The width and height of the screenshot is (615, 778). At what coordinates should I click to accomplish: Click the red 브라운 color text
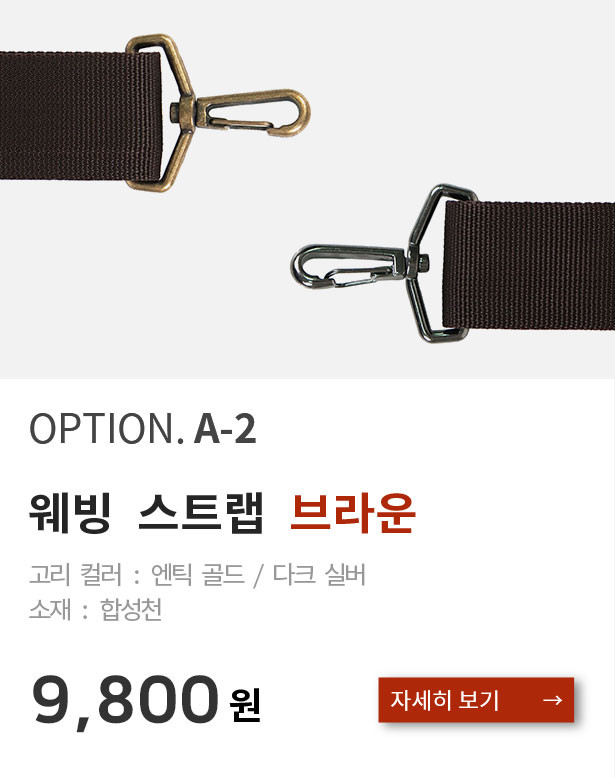click(353, 513)
